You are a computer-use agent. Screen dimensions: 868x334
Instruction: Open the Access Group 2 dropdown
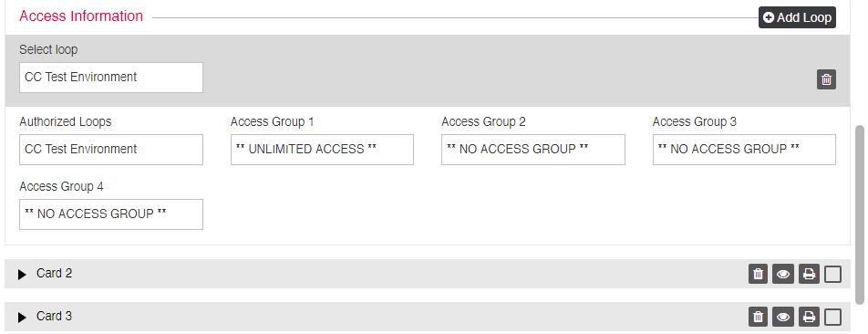pos(533,150)
